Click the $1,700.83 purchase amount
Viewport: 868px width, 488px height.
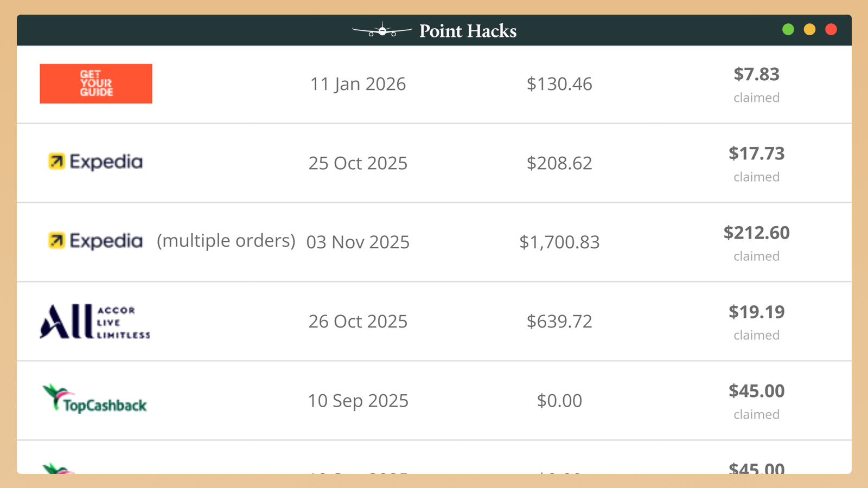[560, 242]
